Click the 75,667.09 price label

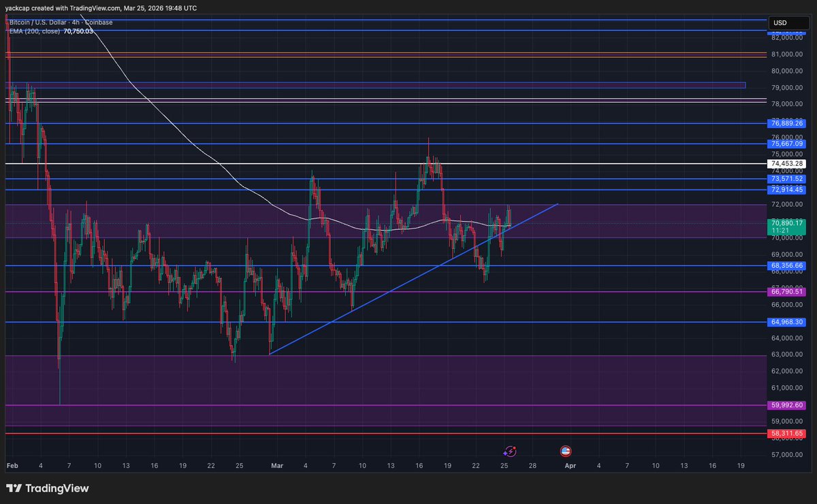click(786, 144)
